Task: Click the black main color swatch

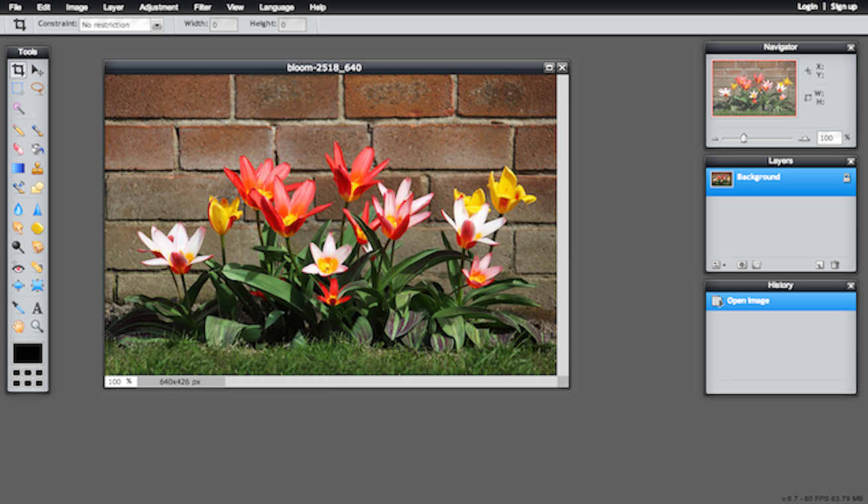Action: pyautogui.click(x=27, y=353)
